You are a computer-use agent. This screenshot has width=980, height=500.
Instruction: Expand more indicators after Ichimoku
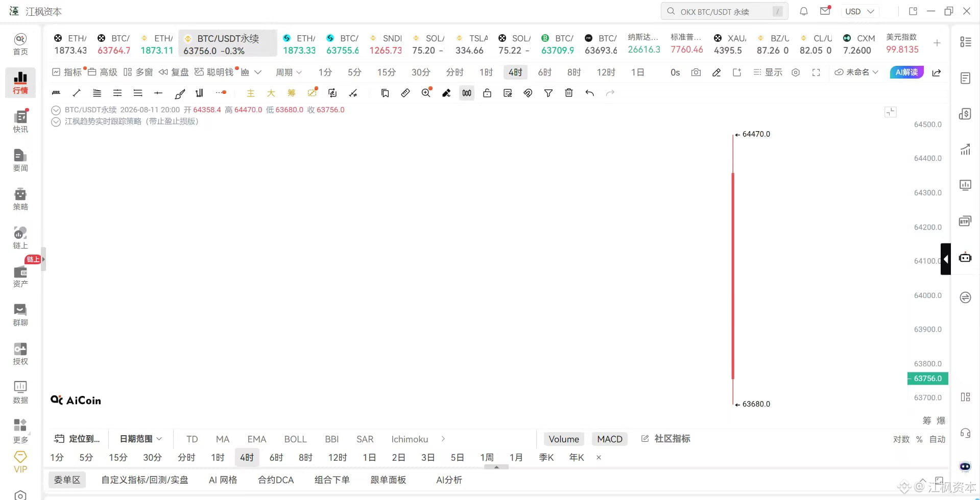(443, 439)
